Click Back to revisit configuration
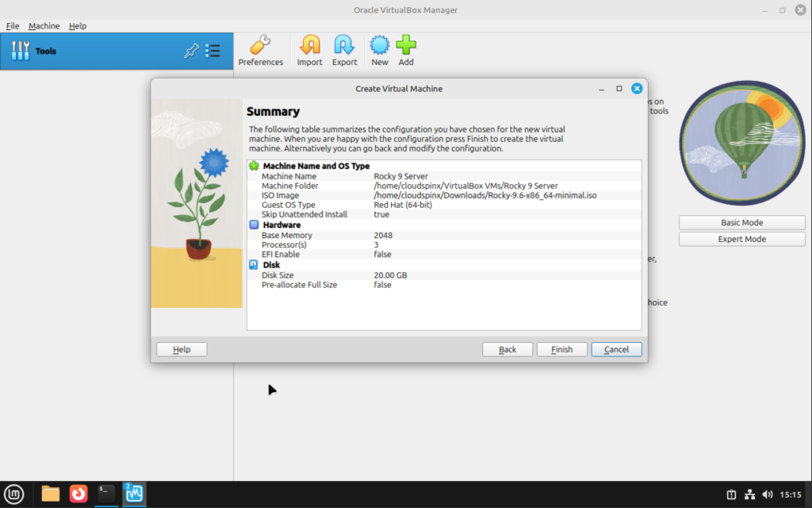Viewport: 812px width, 508px height. (x=507, y=349)
